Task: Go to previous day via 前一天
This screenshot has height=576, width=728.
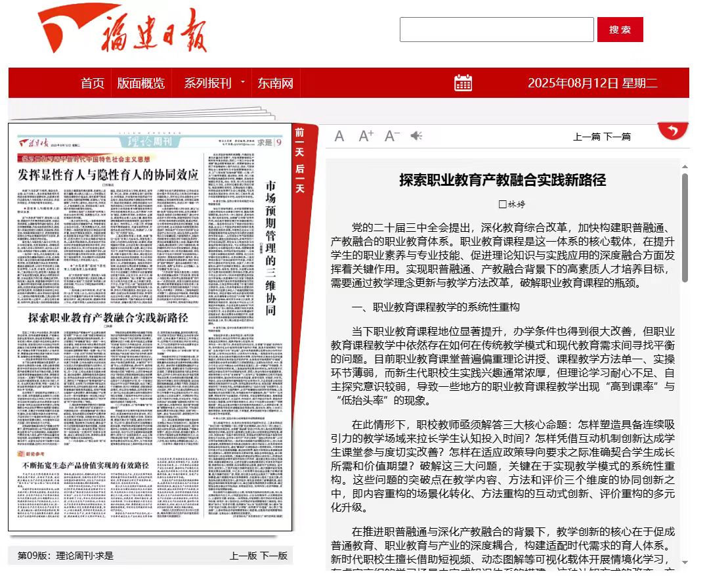Action: coord(300,142)
